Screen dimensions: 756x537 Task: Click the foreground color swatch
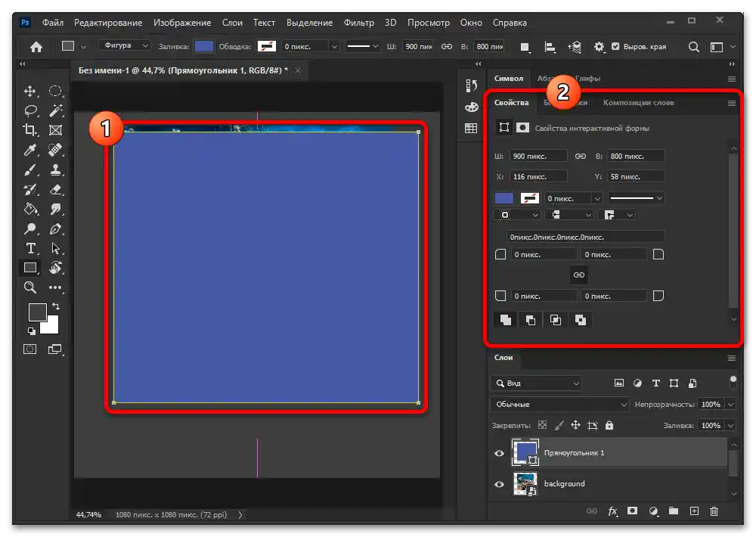pyautogui.click(x=37, y=312)
